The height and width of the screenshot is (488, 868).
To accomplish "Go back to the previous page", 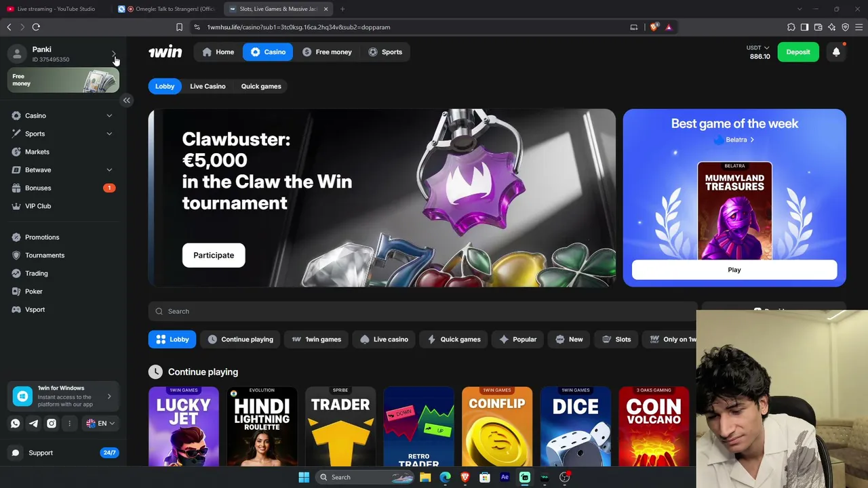I will point(9,27).
